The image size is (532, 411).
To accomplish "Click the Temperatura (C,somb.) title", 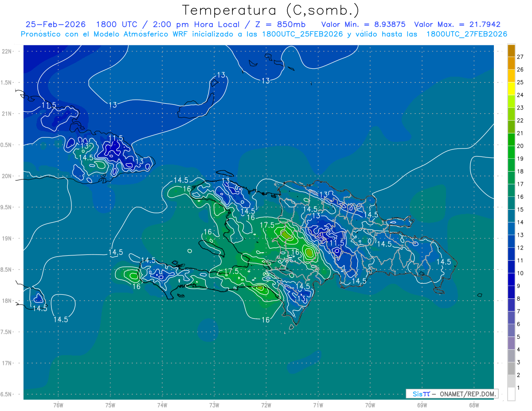I will point(270,10).
